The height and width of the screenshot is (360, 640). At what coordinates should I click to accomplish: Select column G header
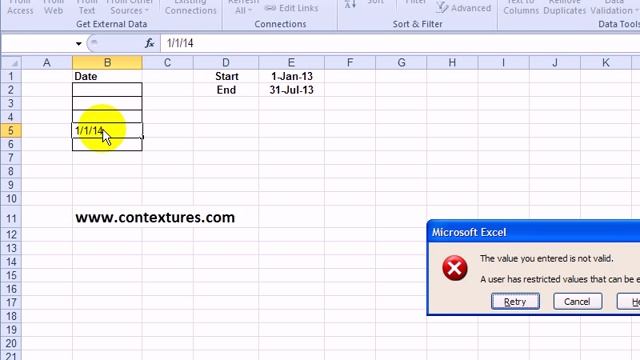[401, 63]
